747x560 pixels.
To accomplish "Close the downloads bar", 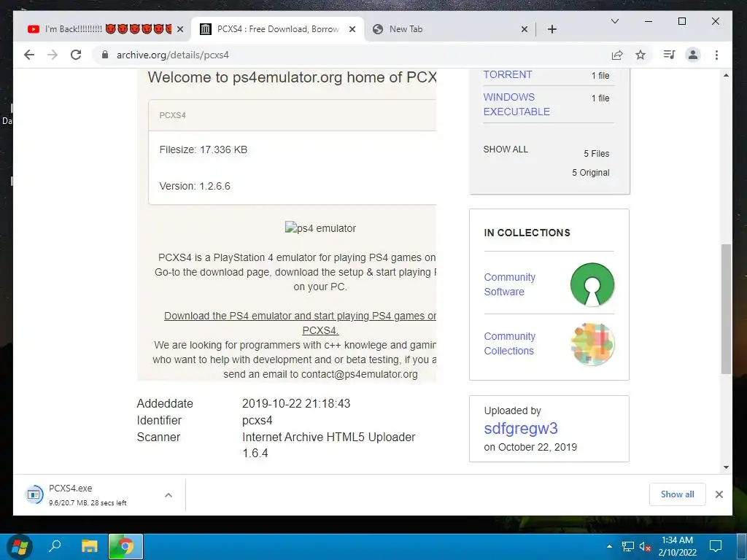I will [x=719, y=494].
